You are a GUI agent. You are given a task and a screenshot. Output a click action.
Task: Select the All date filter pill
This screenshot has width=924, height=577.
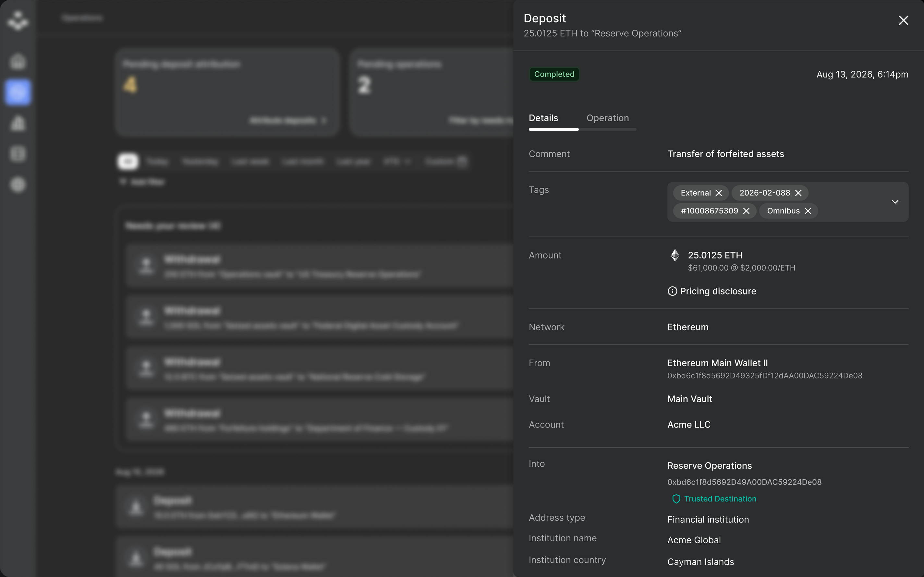128,162
